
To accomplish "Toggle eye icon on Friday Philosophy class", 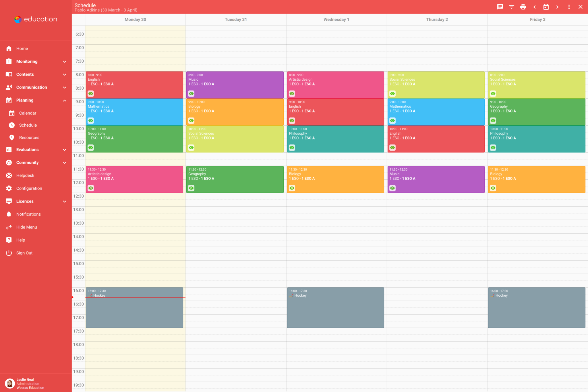I will click(x=493, y=148).
